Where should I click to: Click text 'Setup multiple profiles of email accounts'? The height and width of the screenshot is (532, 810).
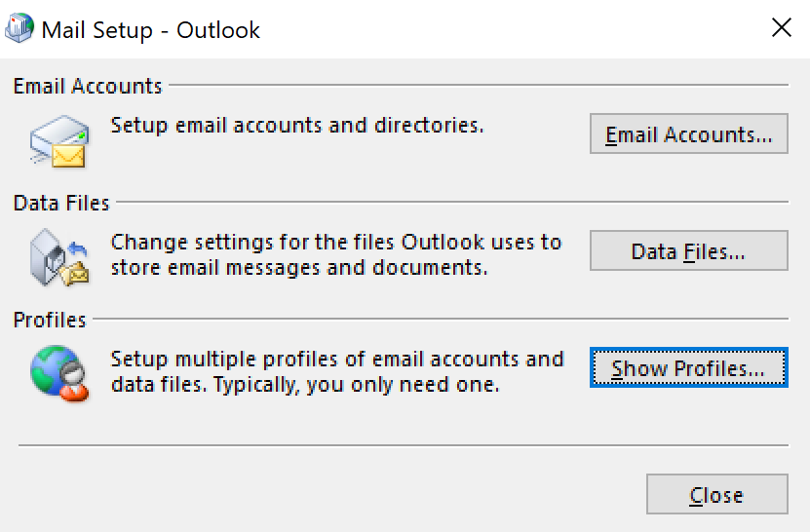[315, 359]
